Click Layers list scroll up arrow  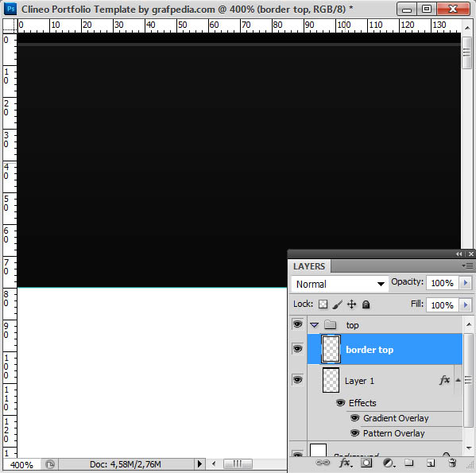pos(468,324)
